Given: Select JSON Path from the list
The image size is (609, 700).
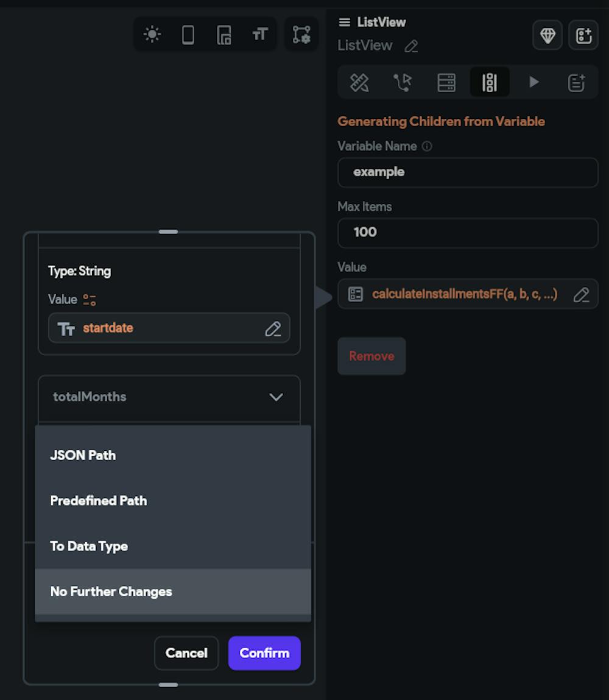Looking at the screenshot, I should point(83,455).
